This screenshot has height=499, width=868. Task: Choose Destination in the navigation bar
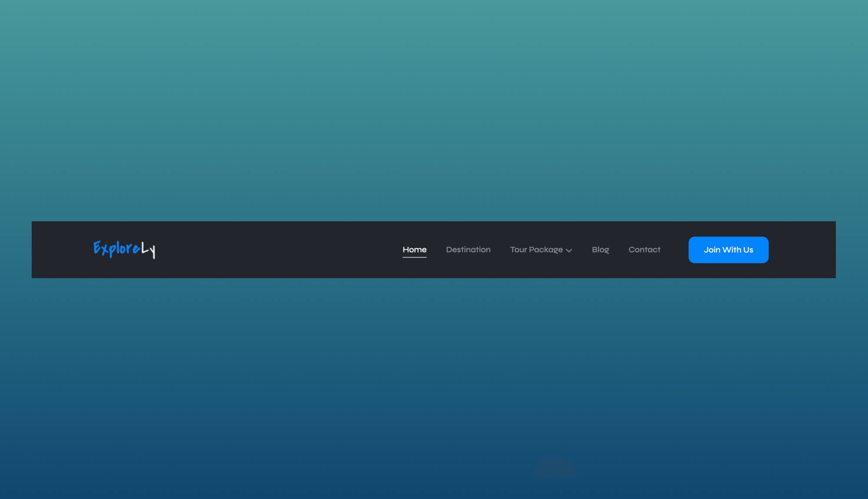(x=468, y=249)
